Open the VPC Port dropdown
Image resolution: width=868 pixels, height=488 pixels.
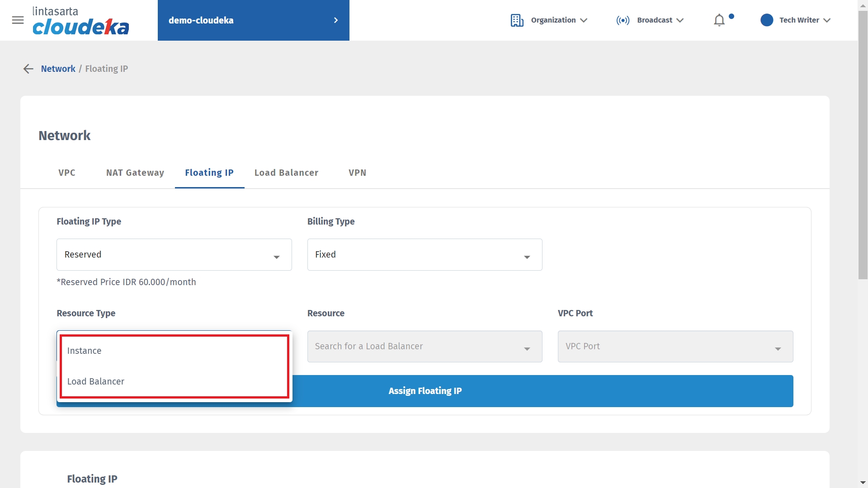(675, 347)
